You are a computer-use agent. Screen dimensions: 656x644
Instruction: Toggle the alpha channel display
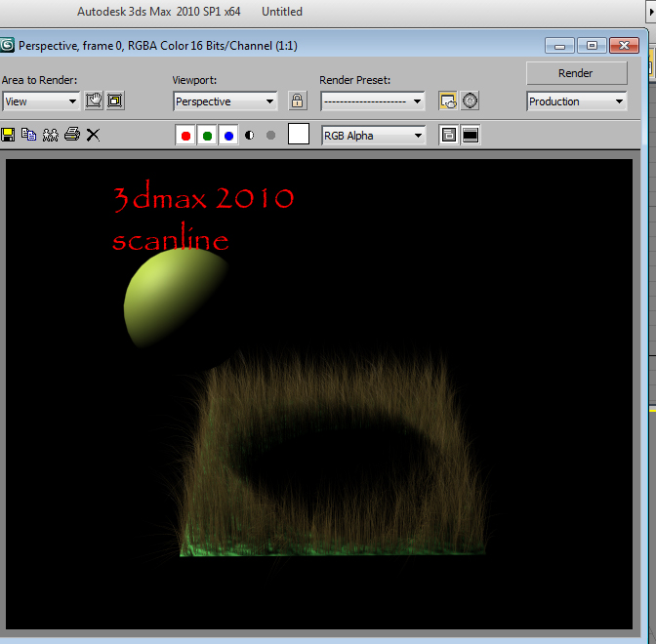[x=249, y=135]
